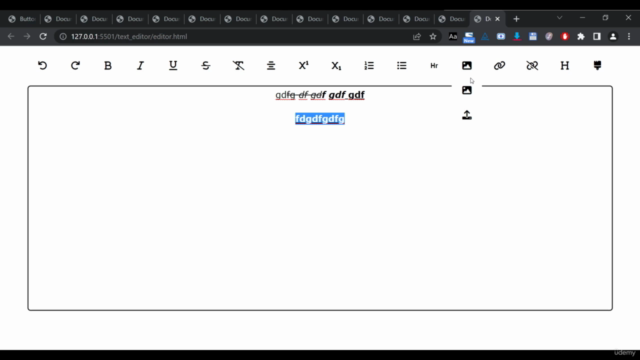This screenshot has width=640, height=360.
Task: Toggle the browser side panel
Action: [x=597, y=36]
